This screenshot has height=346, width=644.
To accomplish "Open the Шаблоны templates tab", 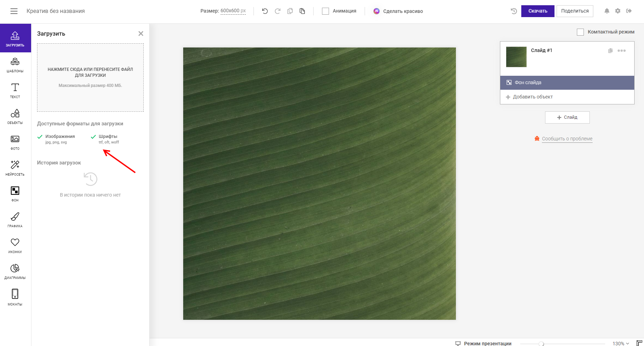I will pos(15,65).
